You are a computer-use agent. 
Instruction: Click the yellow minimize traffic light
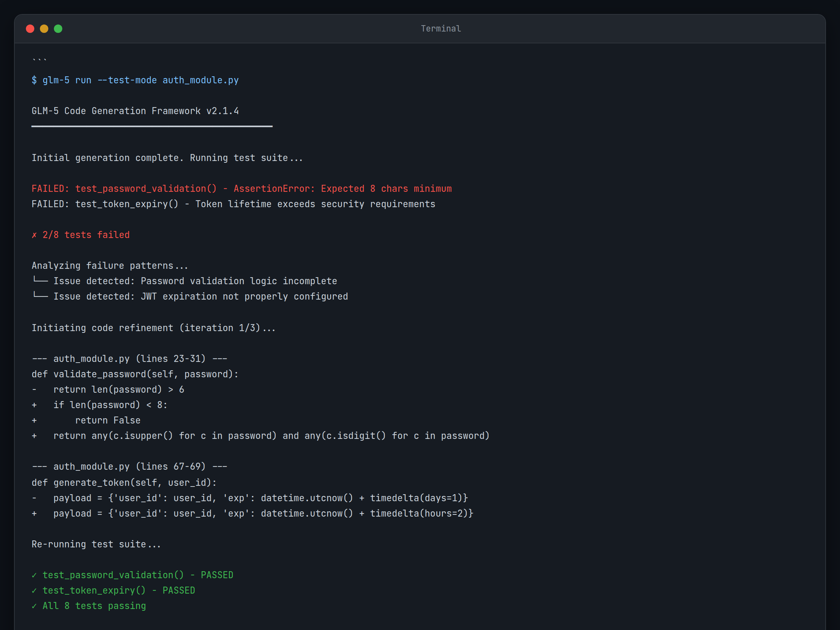tap(44, 28)
